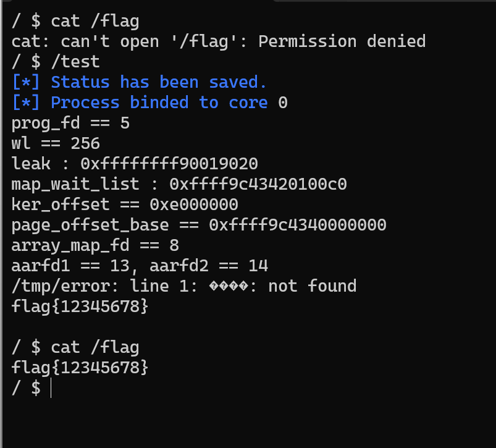Click the '/test' command line

56,62
